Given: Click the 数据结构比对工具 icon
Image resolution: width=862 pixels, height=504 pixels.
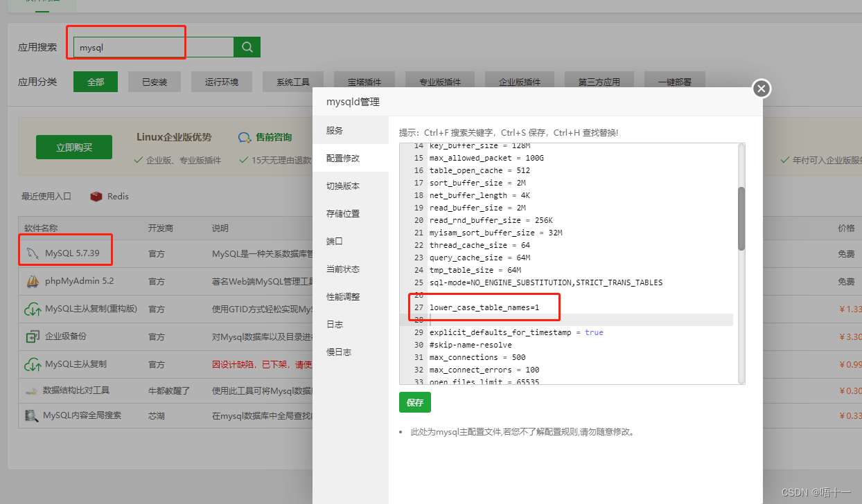Looking at the screenshot, I should click(x=31, y=390).
